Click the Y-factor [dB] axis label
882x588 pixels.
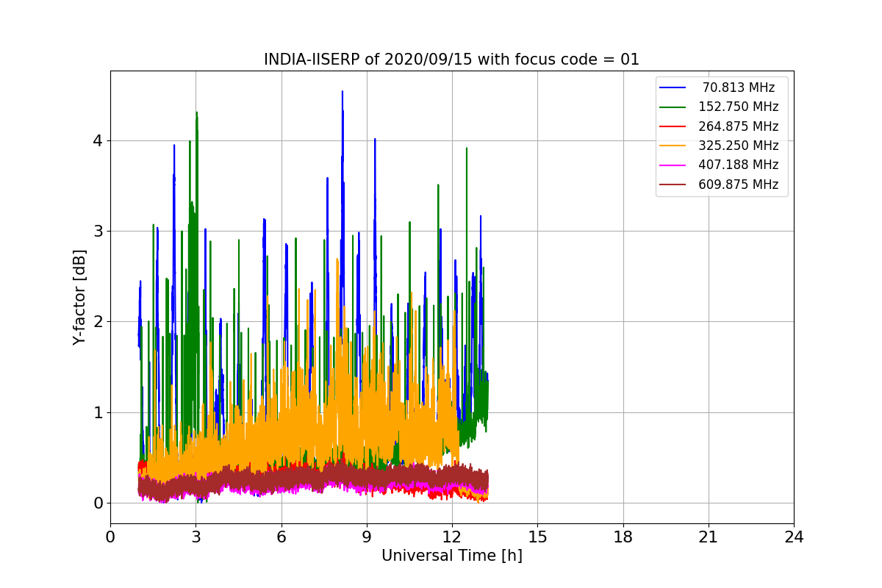coord(80,297)
